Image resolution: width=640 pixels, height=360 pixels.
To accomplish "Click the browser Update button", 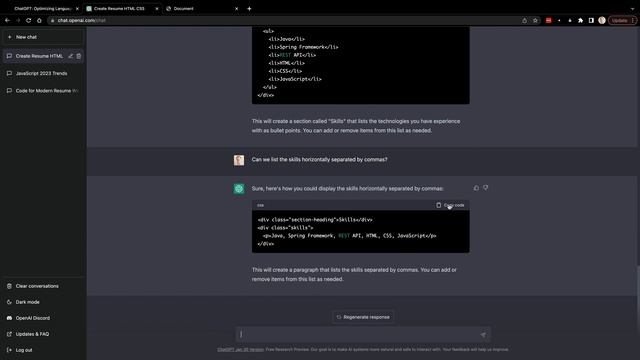I will [622, 20].
